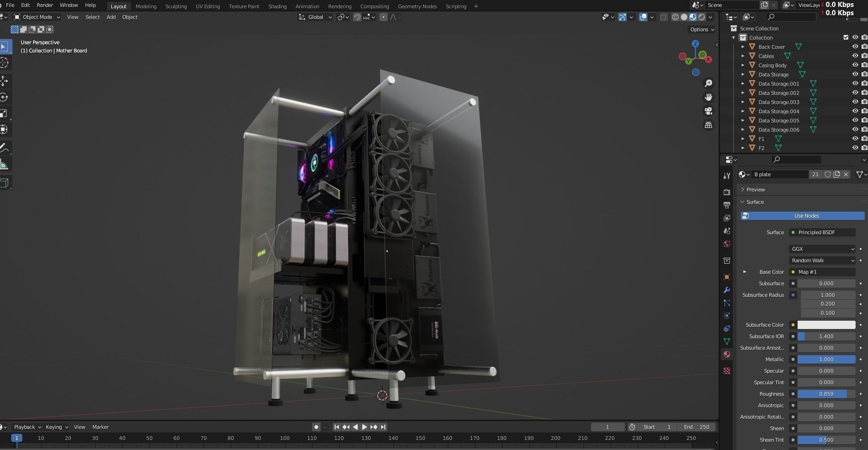Image resolution: width=868 pixels, height=450 pixels.
Task: Switch to Shading workspace tab
Action: [277, 6]
